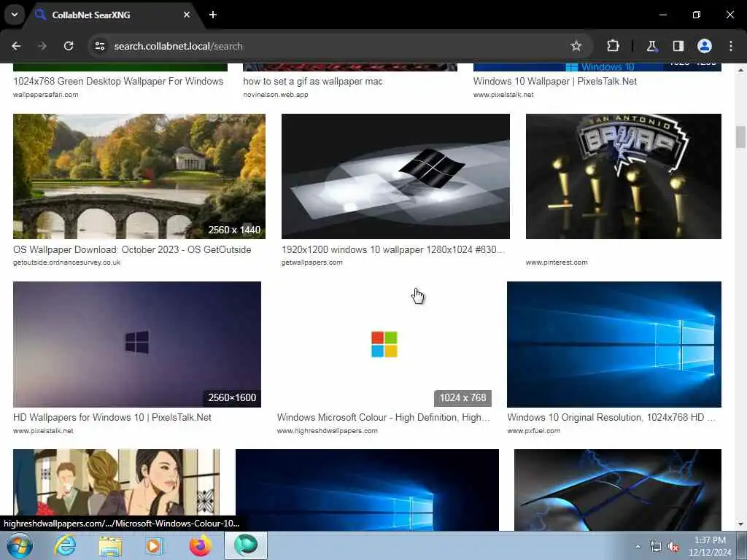The width and height of the screenshot is (747, 560).
Task: Open site information icon in address bar
Action: [99, 46]
